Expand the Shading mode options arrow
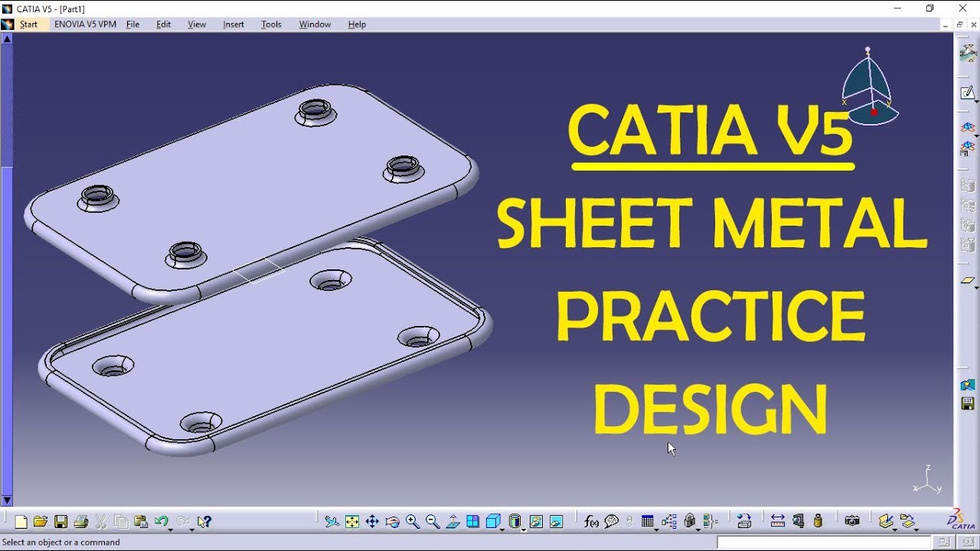Image resolution: width=980 pixels, height=551 pixels. [x=524, y=529]
